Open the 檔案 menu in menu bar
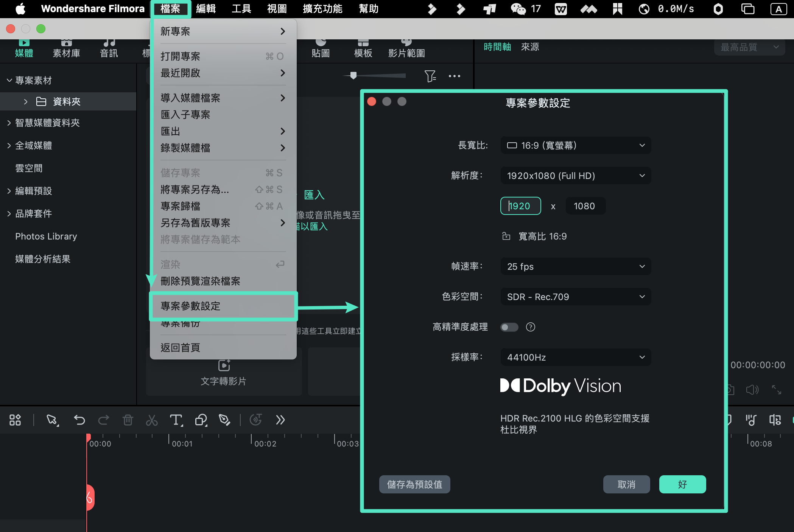794x532 pixels. click(170, 9)
